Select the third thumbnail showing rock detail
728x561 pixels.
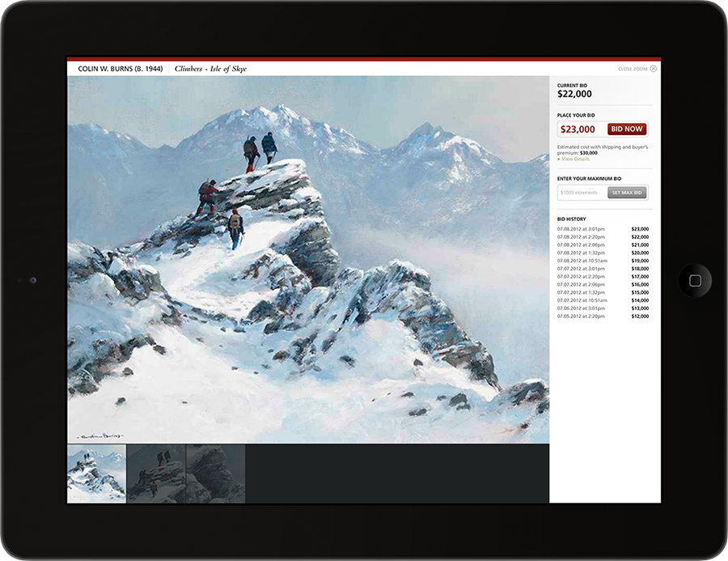tap(216, 473)
